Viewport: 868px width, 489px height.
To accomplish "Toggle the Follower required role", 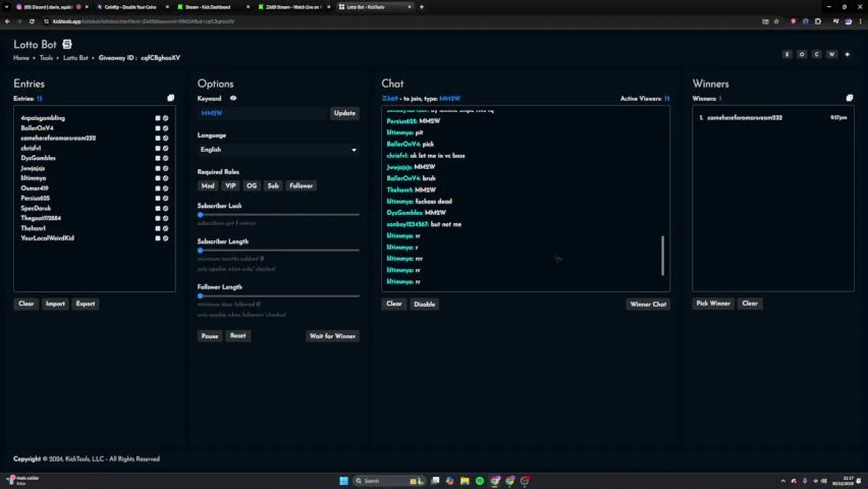I will 301,185.
